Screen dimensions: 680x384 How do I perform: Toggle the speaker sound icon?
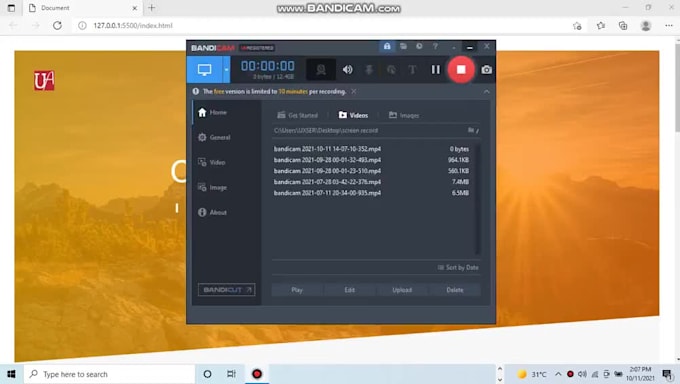point(347,69)
